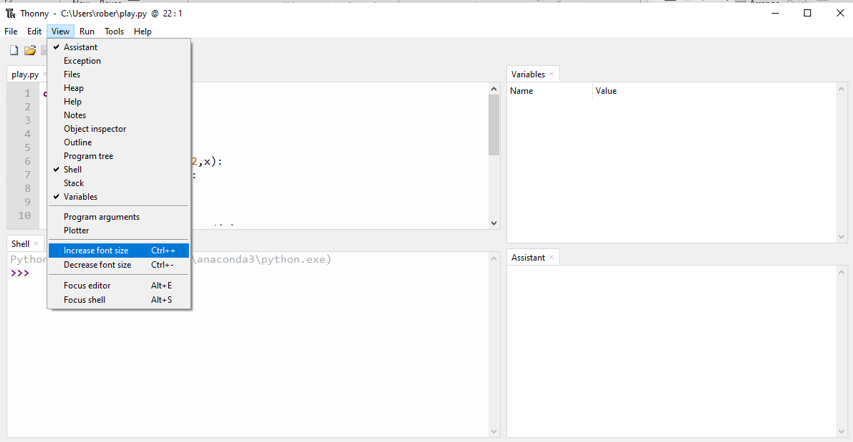Click the Name column header in Variables
The width and height of the screenshot is (853, 442).
click(521, 91)
